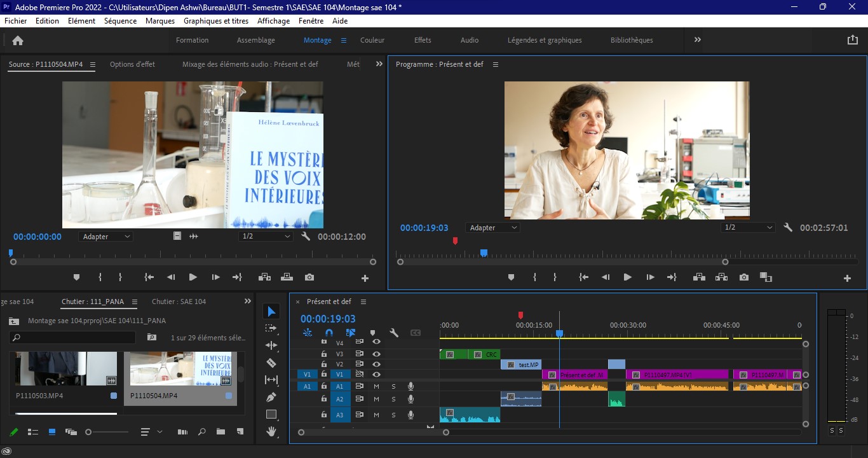868x458 pixels.
Task: Toggle V3 track output eye icon
Action: (x=376, y=354)
